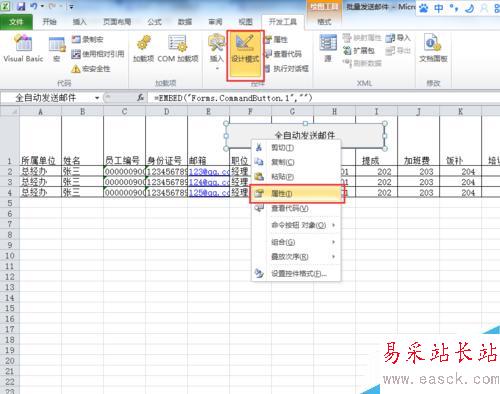This screenshot has width=500, height=394.
Task: Switch to the Insert tab
Action: [x=79, y=22]
